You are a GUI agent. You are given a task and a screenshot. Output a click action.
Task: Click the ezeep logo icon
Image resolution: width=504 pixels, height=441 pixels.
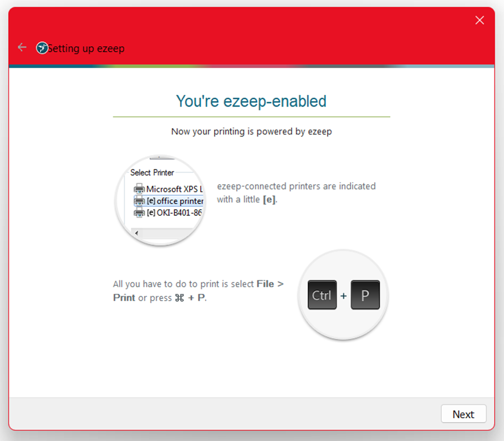click(x=42, y=48)
